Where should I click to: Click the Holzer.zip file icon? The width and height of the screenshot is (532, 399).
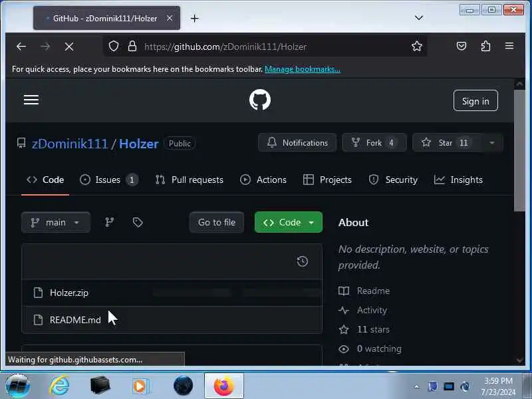coord(38,293)
